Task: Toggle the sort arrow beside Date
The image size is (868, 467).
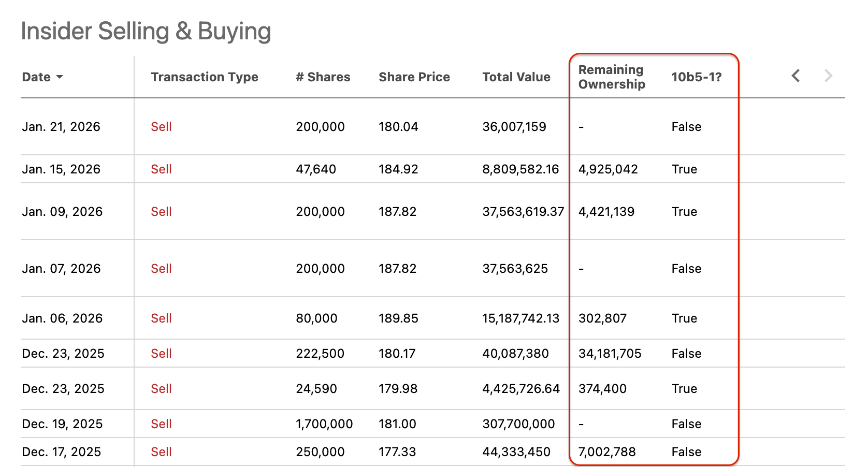Action: coord(60,77)
